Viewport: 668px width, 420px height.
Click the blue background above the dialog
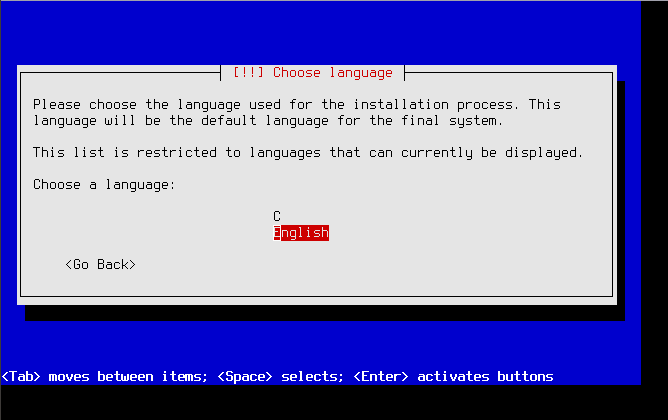click(320, 32)
